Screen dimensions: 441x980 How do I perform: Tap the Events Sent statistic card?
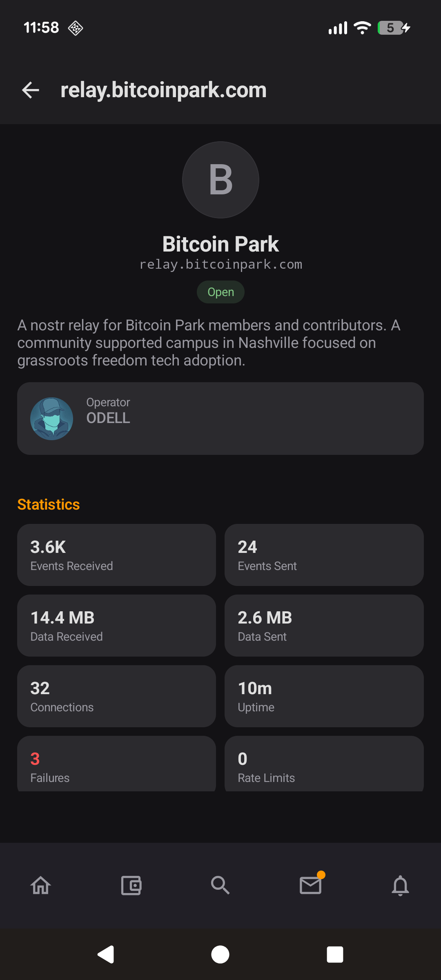(x=324, y=555)
